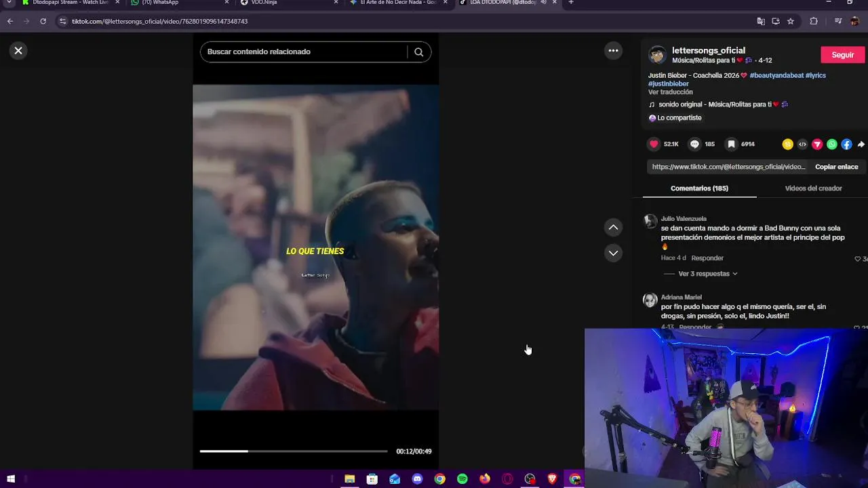Switch to Comentarios (185) tab
Screen dimensions: 868x488
(699, 188)
